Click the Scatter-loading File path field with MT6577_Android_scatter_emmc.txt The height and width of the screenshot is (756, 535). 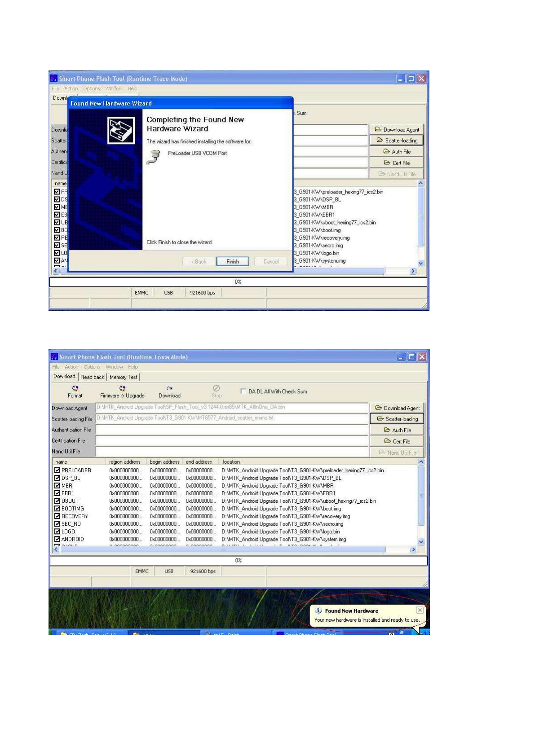click(232, 418)
